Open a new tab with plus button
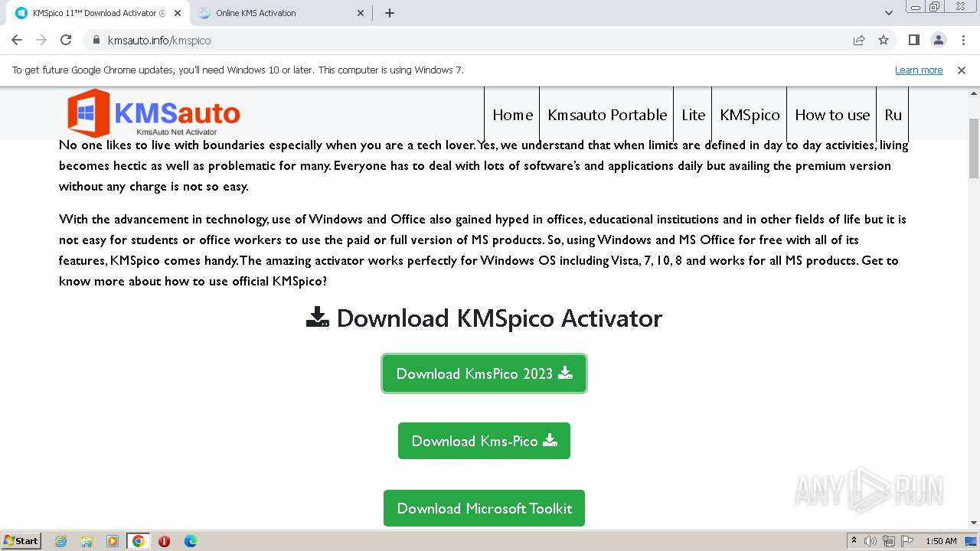This screenshot has width=980, height=551. click(x=390, y=13)
